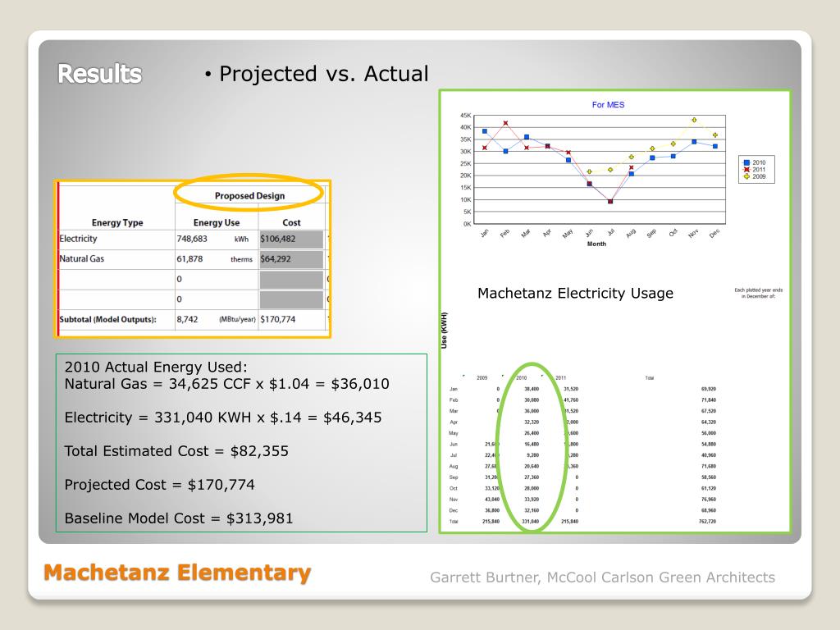The image size is (840, 630).
Task: Select the "$106,482" cost cell
Action: [278, 239]
